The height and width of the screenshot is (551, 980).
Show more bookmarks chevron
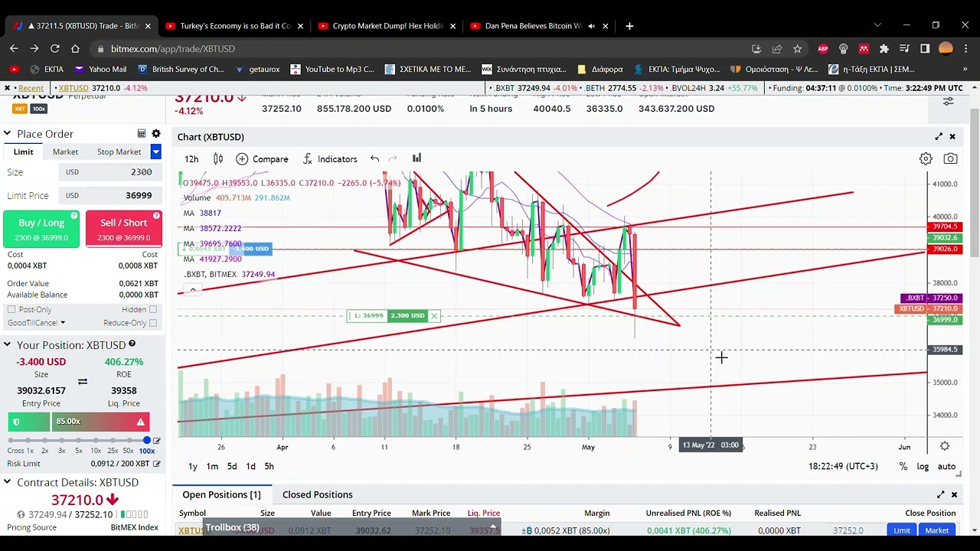(x=965, y=69)
